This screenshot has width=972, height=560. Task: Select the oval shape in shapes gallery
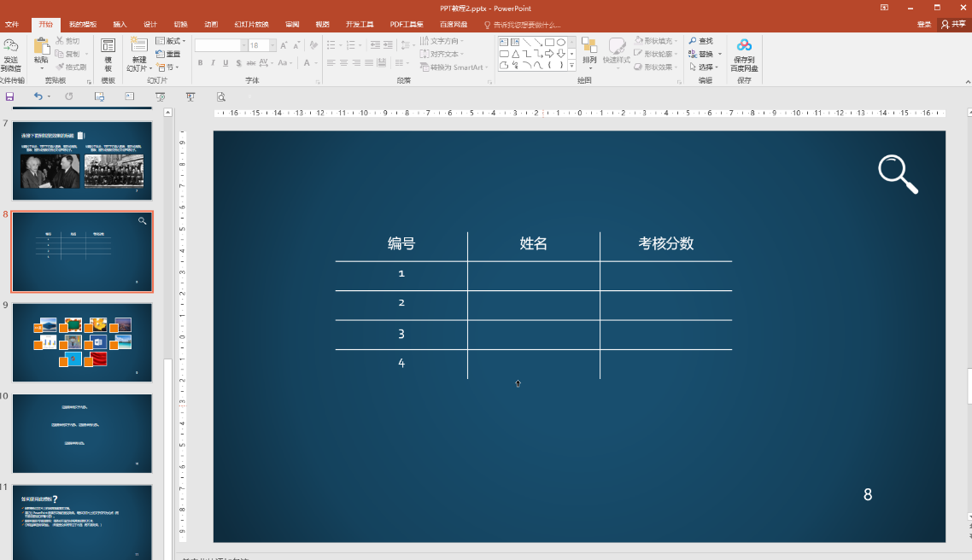[x=561, y=42]
